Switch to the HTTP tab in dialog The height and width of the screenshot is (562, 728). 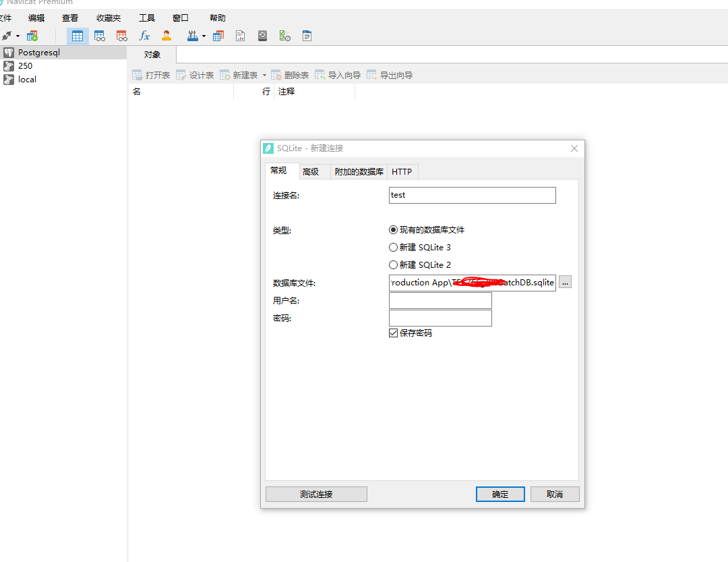[402, 171]
